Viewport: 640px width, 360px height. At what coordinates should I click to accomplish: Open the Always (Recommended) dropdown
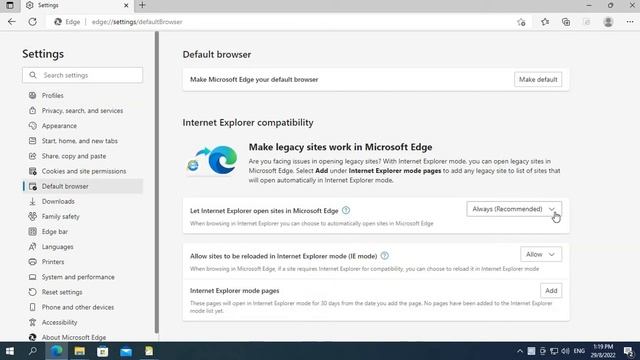pyautogui.click(x=514, y=209)
